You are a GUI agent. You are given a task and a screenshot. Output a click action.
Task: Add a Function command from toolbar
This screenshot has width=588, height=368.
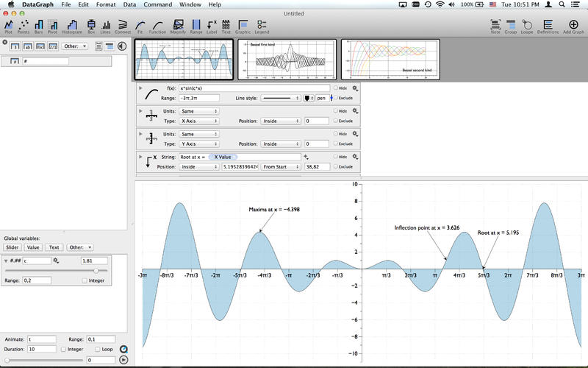[x=157, y=26]
